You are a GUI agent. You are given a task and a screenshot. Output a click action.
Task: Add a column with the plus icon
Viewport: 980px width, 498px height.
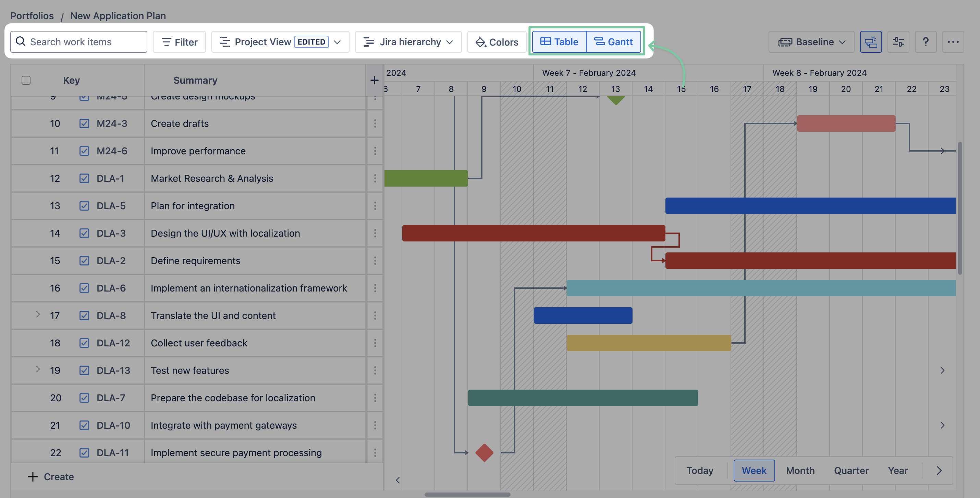coord(374,80)
